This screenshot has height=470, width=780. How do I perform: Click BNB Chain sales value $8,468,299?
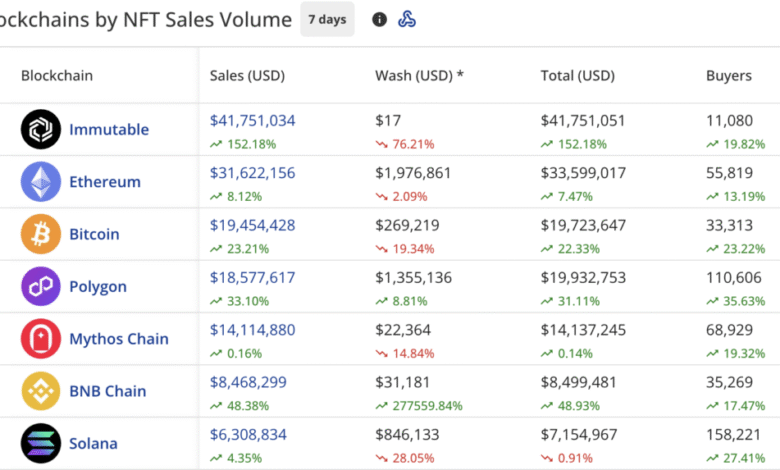[x=248, y=382]
